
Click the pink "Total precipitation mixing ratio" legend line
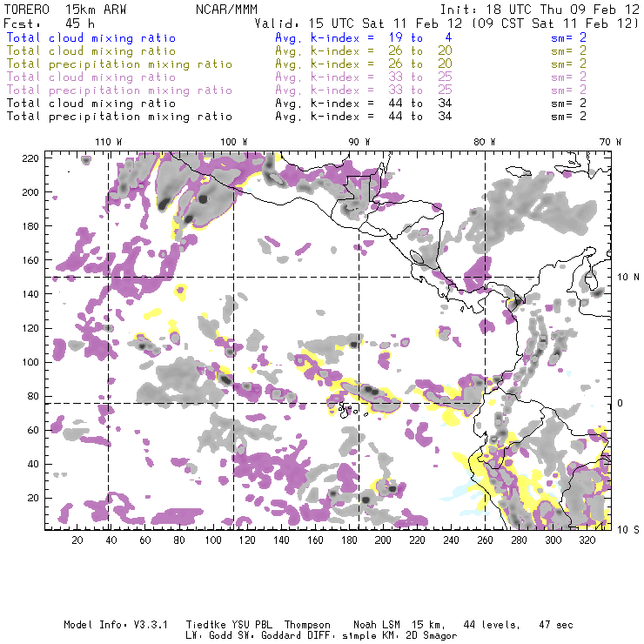(x=119, y=91)
